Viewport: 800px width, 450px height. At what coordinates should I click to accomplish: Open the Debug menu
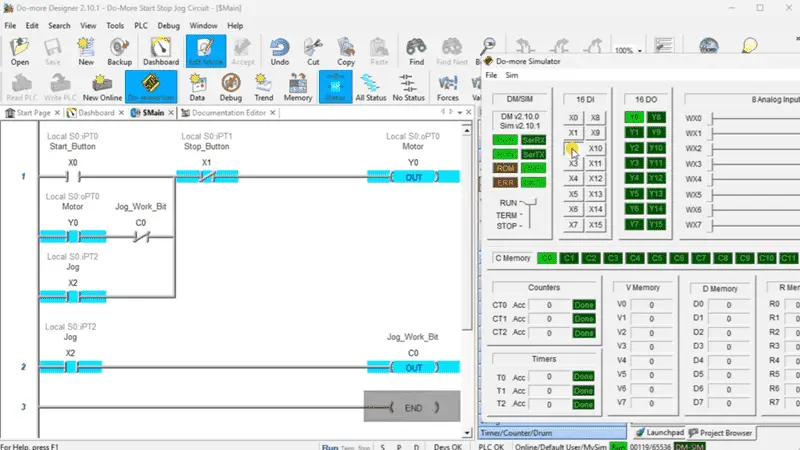pyautogui.click(x=168, y=26)
